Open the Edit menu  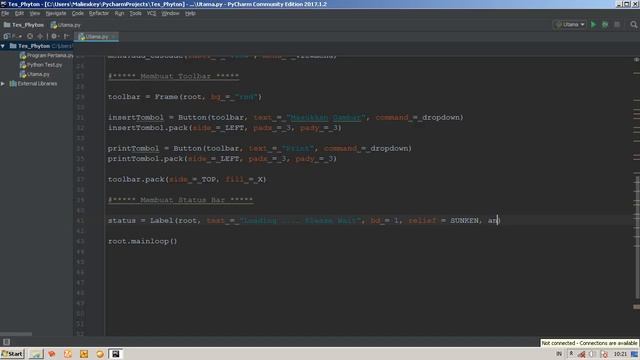(x=19, y=13)
